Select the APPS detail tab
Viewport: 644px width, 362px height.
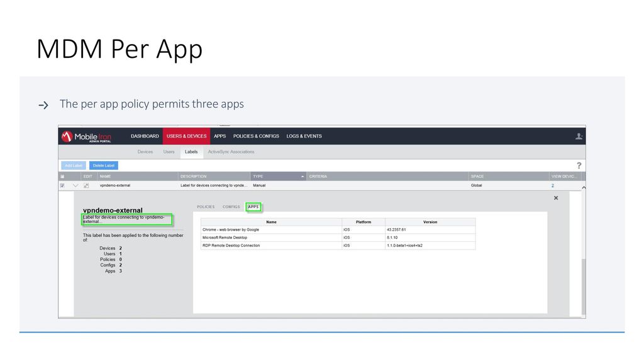253,207
